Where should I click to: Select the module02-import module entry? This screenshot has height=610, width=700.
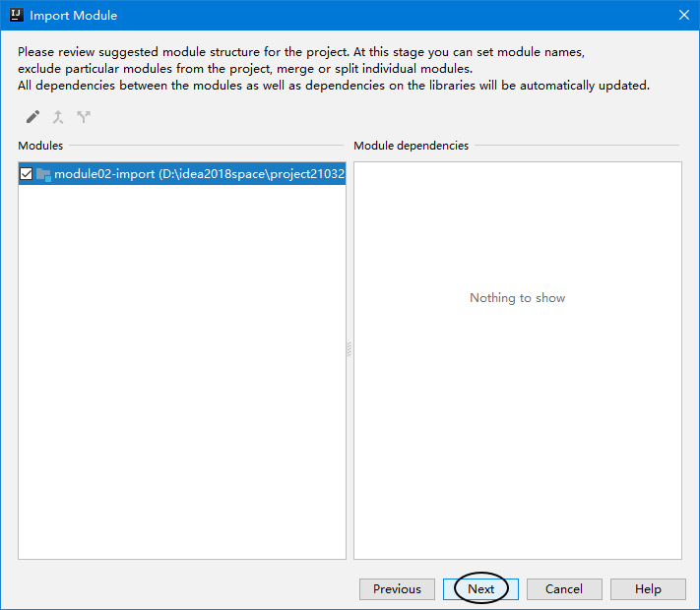(197, 174)
